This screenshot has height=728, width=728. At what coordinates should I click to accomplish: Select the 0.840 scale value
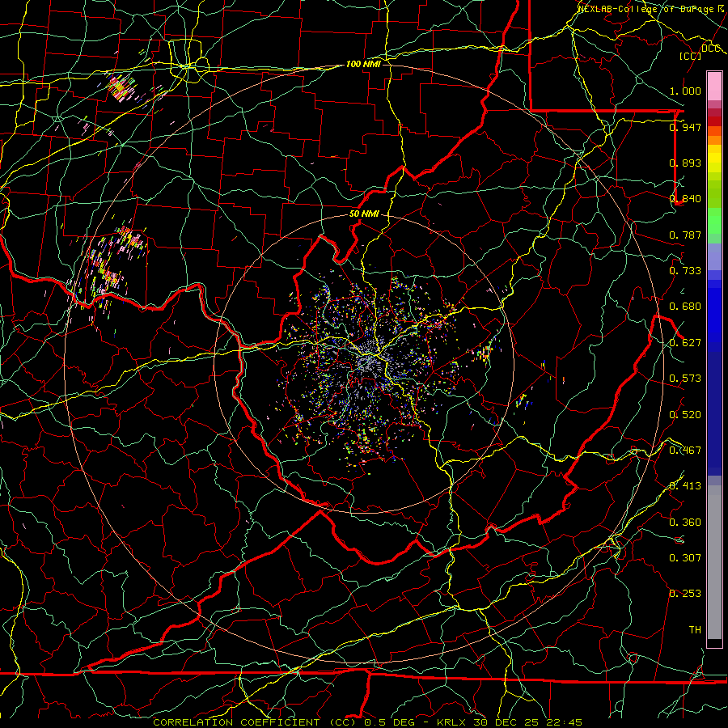pos(685,199)
